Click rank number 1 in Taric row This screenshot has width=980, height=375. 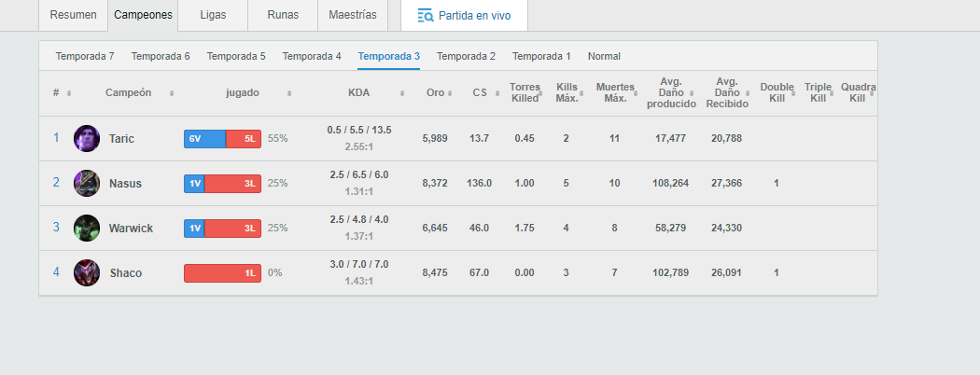click(x=56, y=137)
